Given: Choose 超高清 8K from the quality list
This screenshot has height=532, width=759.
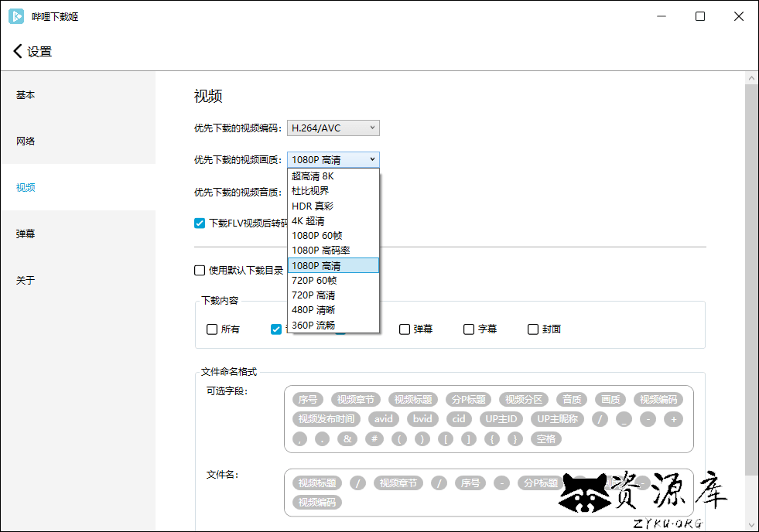Looking at the screenshot, I should (x=333, y=176).
